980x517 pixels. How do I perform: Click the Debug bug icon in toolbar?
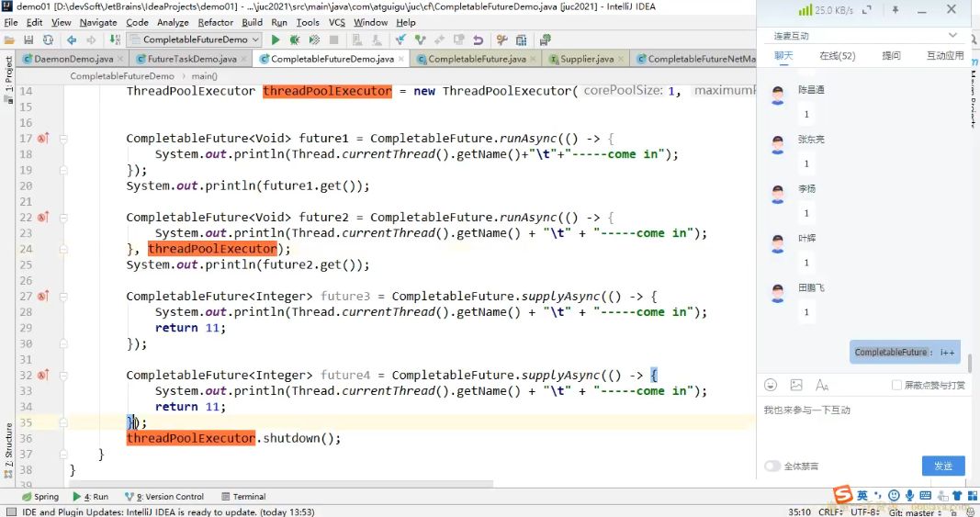click(295, 40)
